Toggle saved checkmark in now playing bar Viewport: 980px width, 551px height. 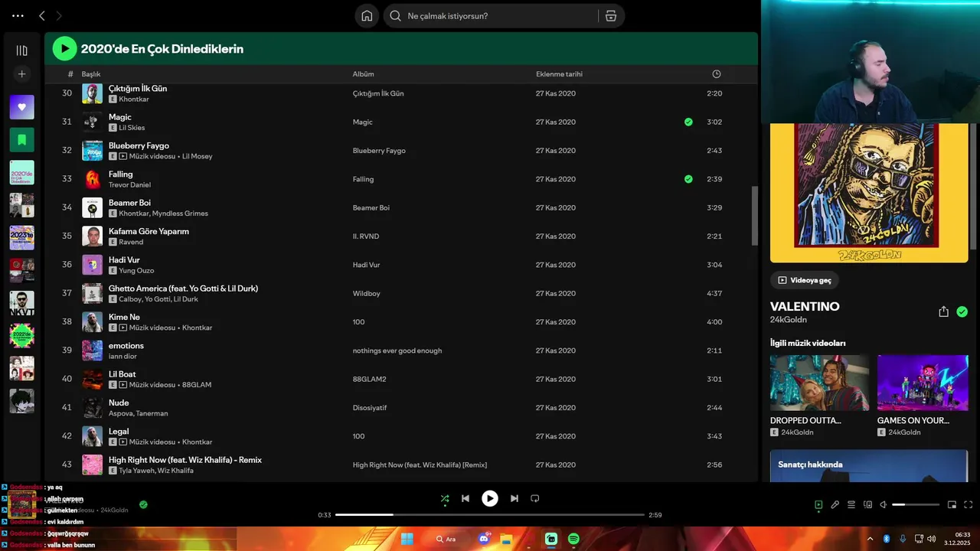coord(143,504)
